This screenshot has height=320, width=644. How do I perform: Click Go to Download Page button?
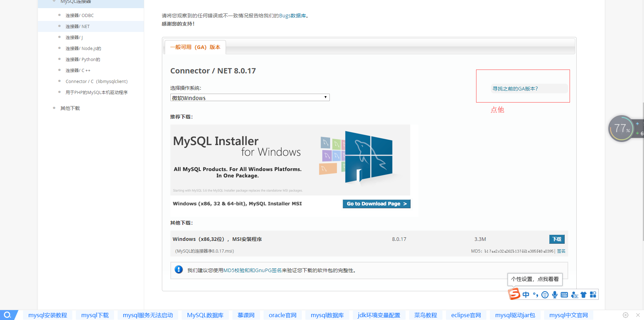pyautogui.click(x=377, y=204)
